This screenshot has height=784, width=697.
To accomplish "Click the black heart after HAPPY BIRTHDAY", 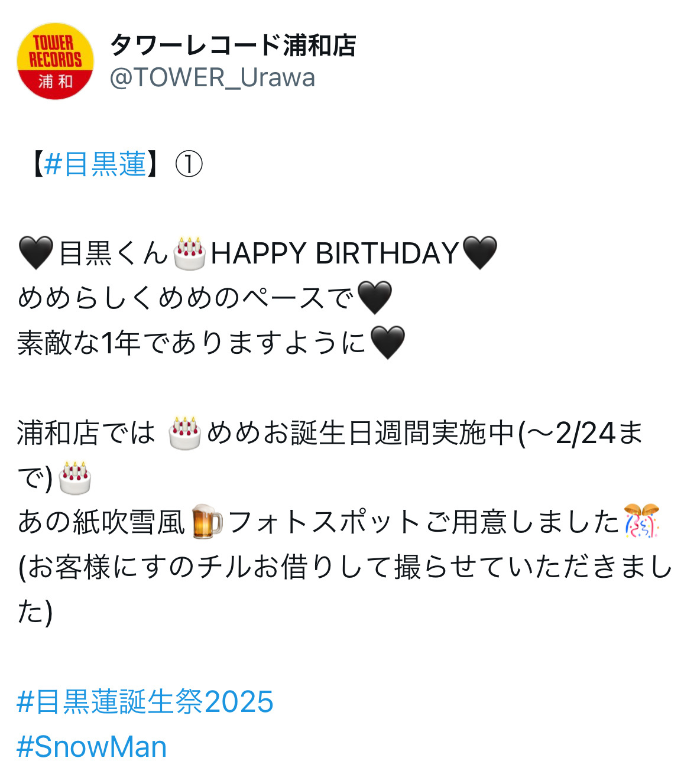I will coord(479,253).
